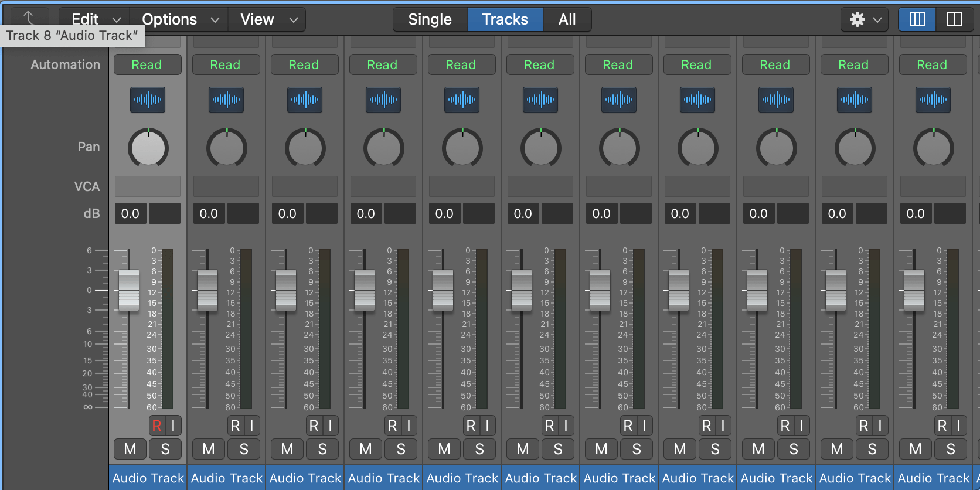This screenshot has height=490, width=980.
Task: Open the View dropdown menu
Action: (268, 19)
